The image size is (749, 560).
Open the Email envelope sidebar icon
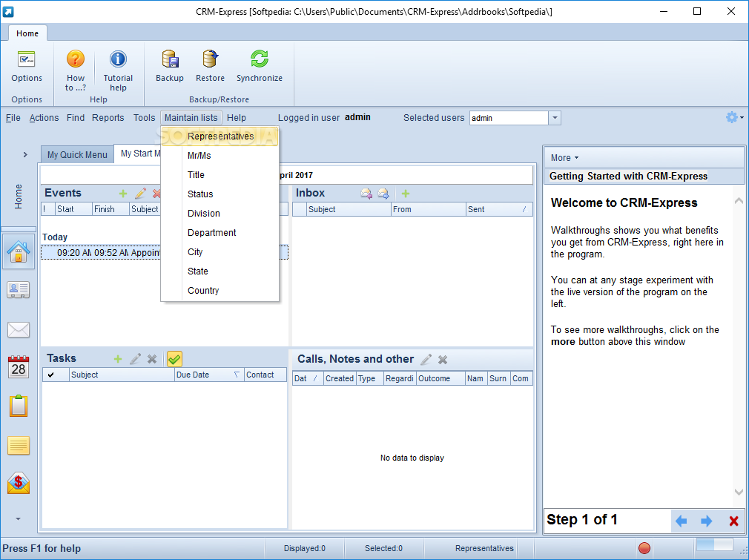point(18,329)
